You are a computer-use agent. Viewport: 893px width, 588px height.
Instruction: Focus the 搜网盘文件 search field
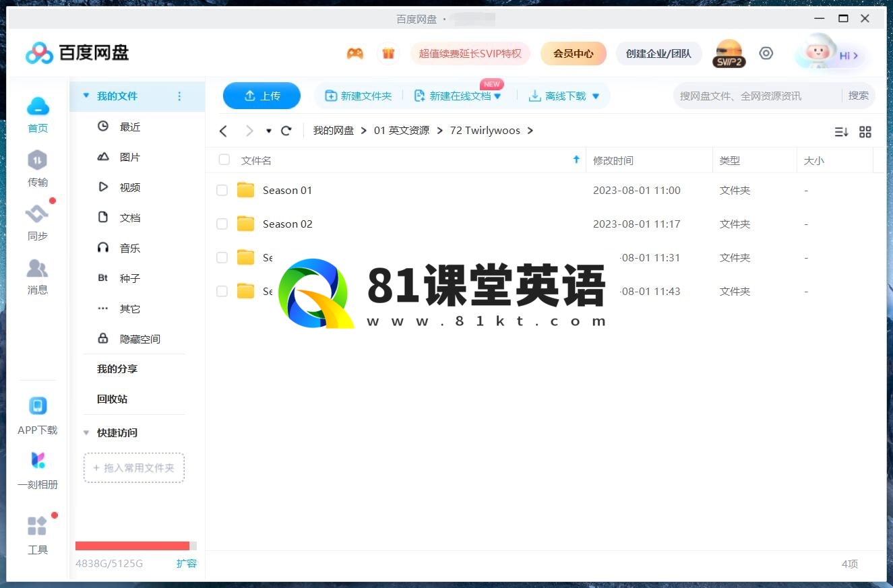[x=758, y=96]
